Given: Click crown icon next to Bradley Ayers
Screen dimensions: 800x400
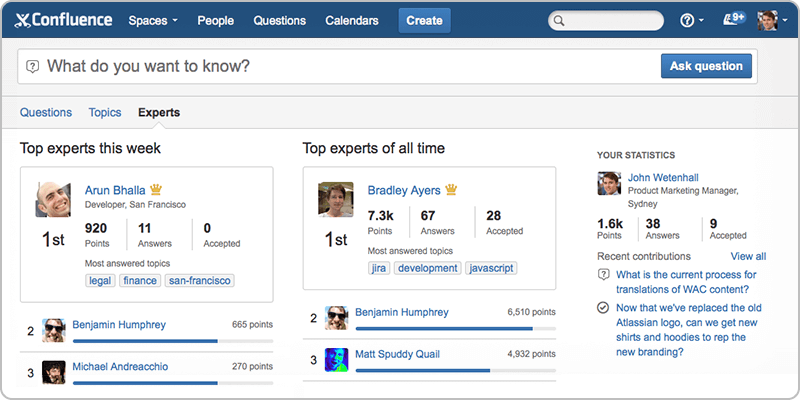Looking at the screenshot, I should pos(451,189).
